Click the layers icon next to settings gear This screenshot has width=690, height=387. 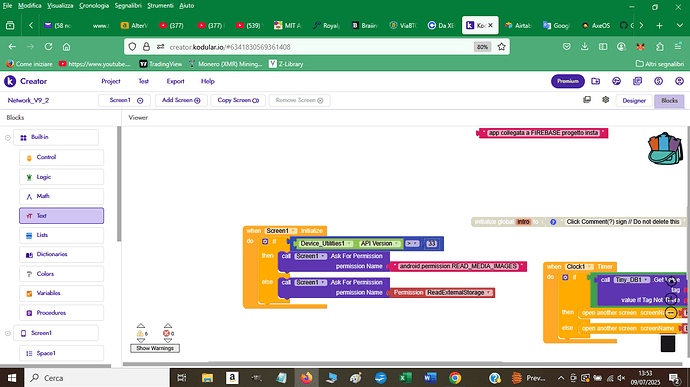(x=587, y=100)
